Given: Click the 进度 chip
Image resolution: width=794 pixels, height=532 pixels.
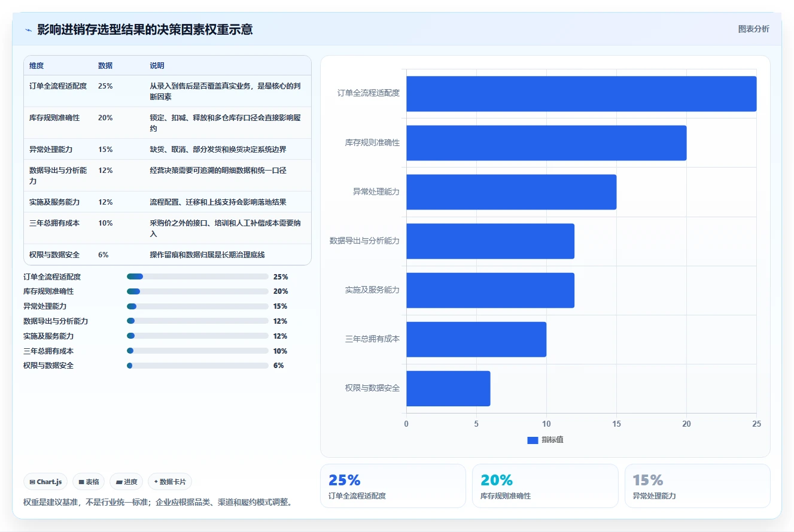Looking at the screenshot, I should (x=126, y=482).
